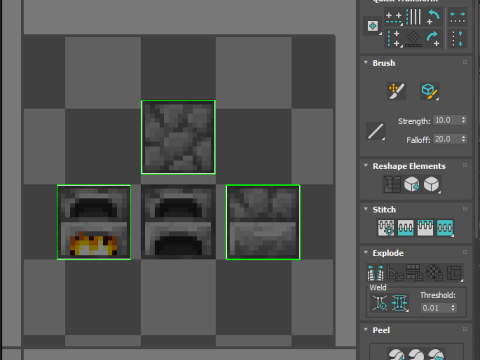The height and width of the screenshot is (360, 480).
Task: Activate the Paint Move brush tool
Action: [x=397, y=91]
